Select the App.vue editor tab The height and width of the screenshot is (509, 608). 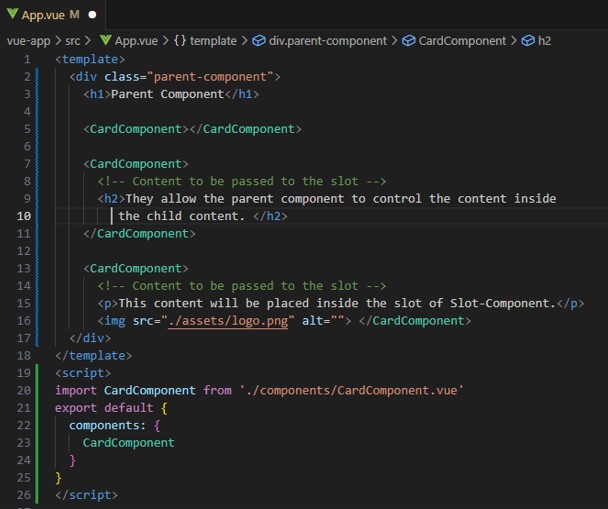[52, 15]
